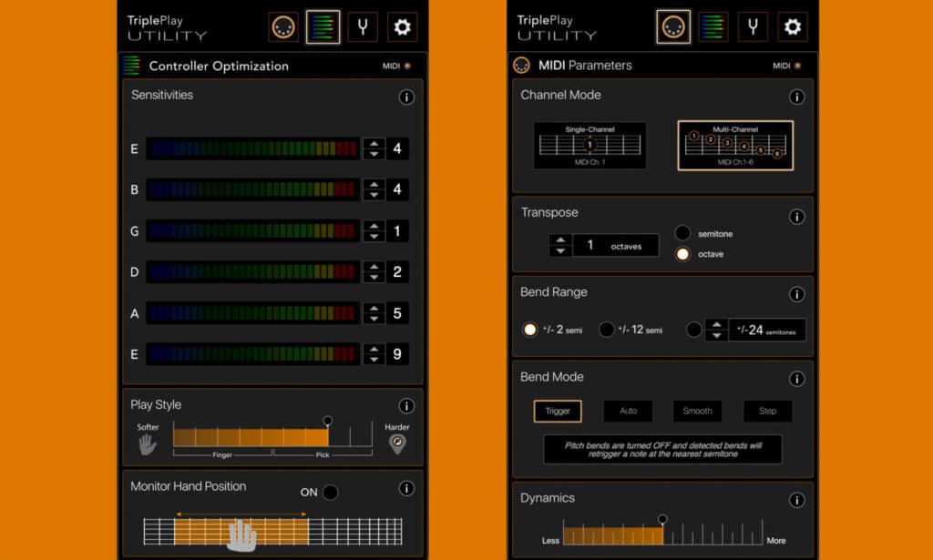Open the tuner fork icon in left panel
Viewport: 933px width, 560px height.
click(x=363, y=26)
